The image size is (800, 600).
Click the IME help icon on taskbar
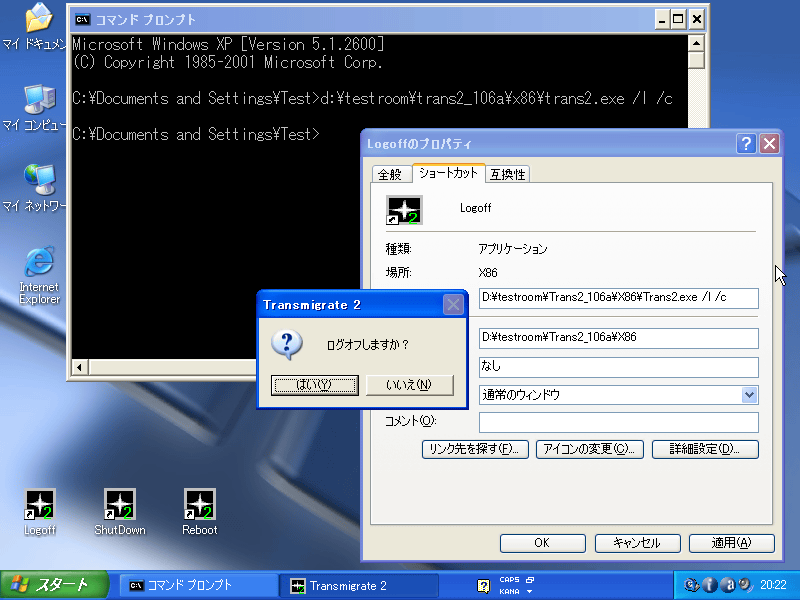pos(483,586)
